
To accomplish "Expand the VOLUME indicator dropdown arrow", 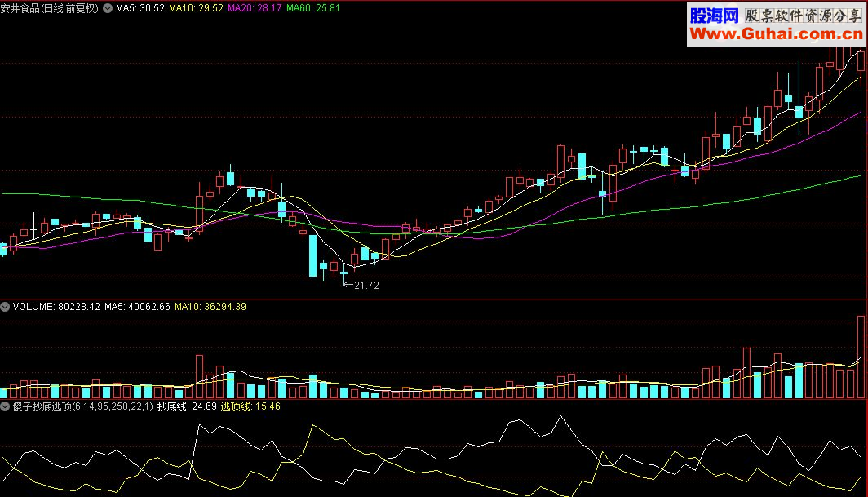I will pos(5,306).
